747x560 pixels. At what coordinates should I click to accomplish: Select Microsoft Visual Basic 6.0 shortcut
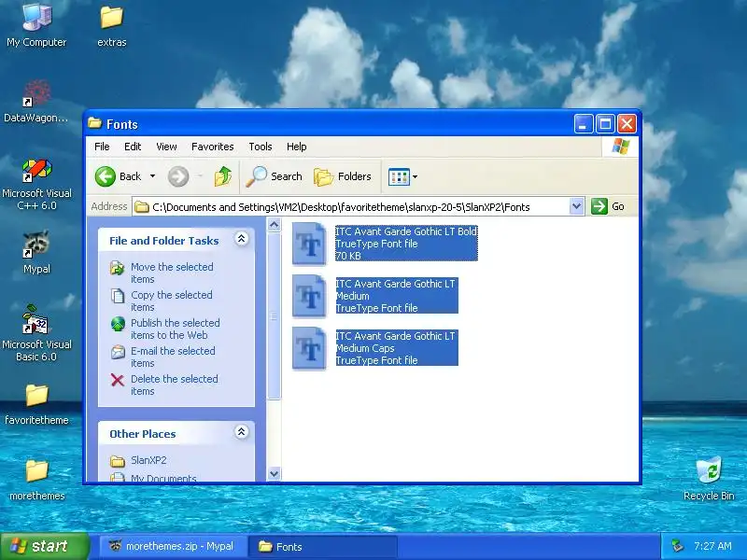point(36,333)
